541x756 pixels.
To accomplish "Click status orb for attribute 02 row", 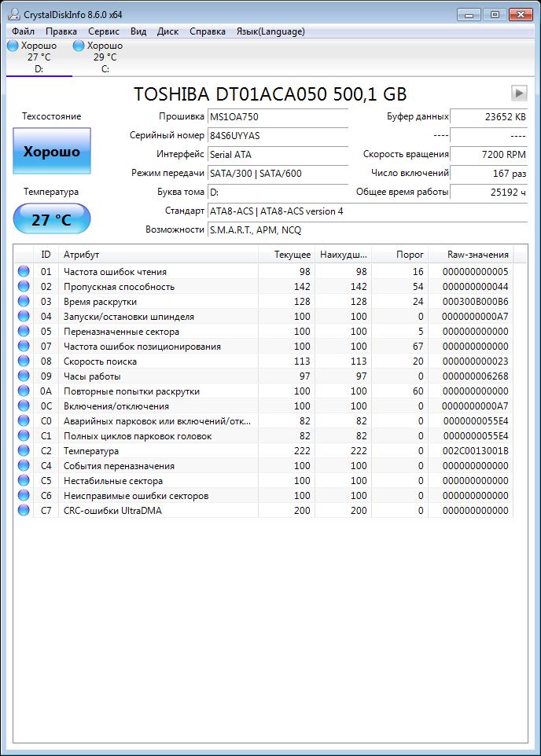I will (24, 286).
